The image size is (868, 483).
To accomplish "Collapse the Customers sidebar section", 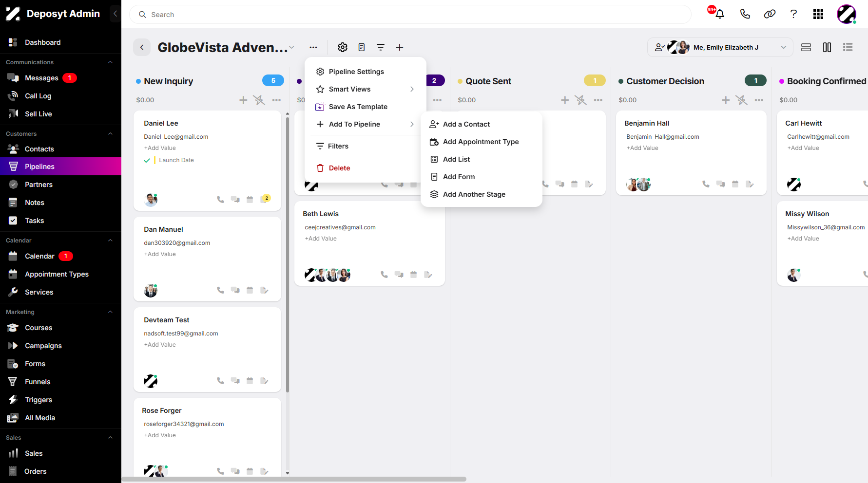I will point(110,134).
